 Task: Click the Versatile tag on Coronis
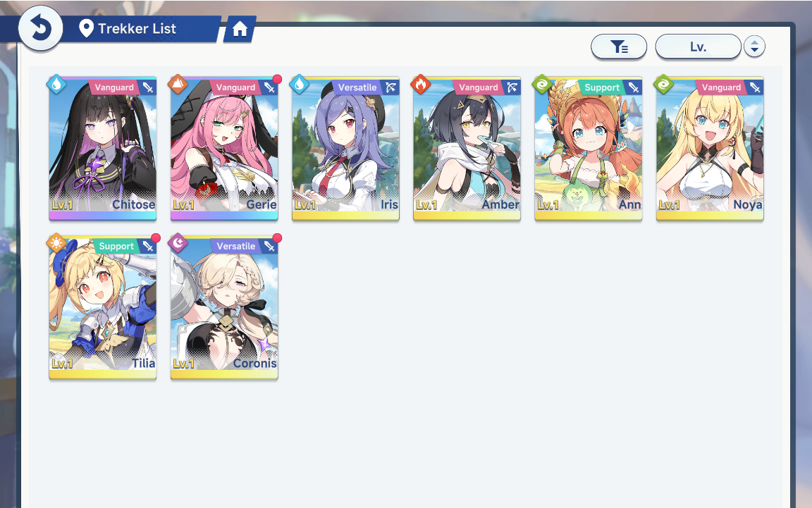coord(235,246)
